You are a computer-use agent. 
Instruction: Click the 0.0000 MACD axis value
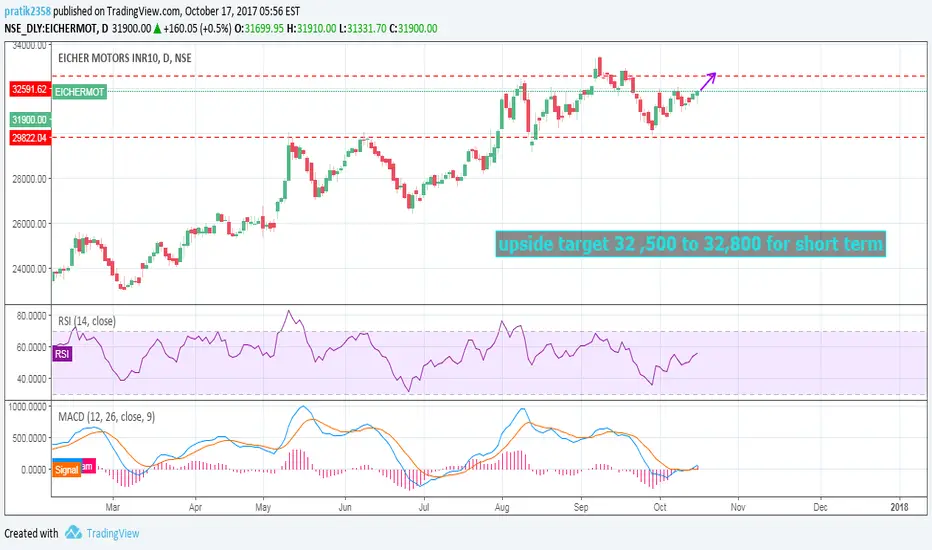tap(34, 470)
